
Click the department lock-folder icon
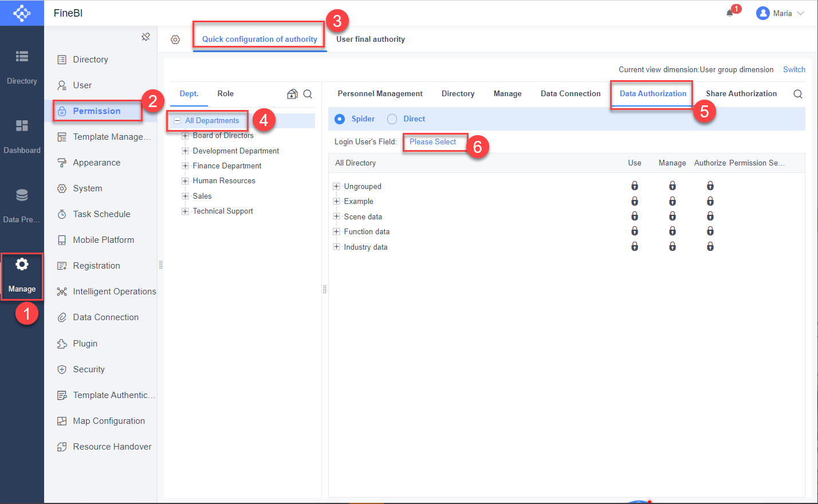[292, 94]
